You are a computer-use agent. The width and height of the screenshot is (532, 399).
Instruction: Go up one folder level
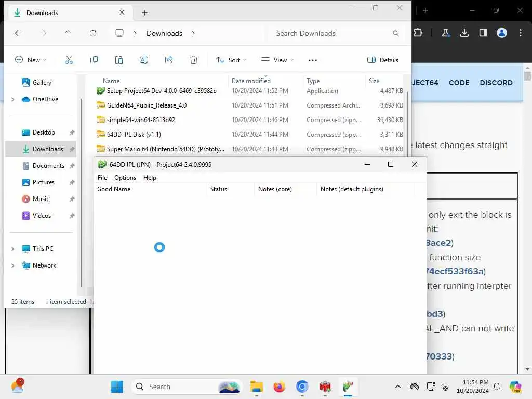click(x=68, y=33)
